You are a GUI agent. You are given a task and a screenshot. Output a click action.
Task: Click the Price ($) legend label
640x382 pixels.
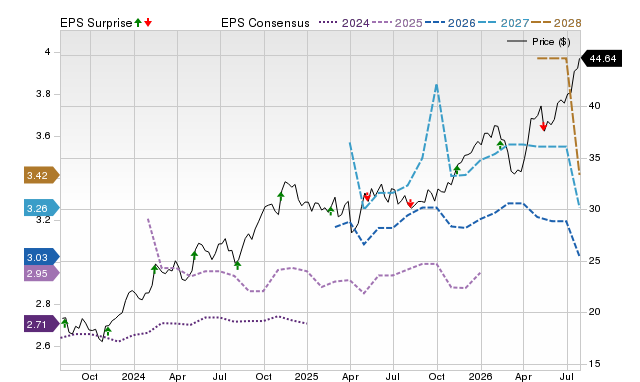click(x=551, y=42)
